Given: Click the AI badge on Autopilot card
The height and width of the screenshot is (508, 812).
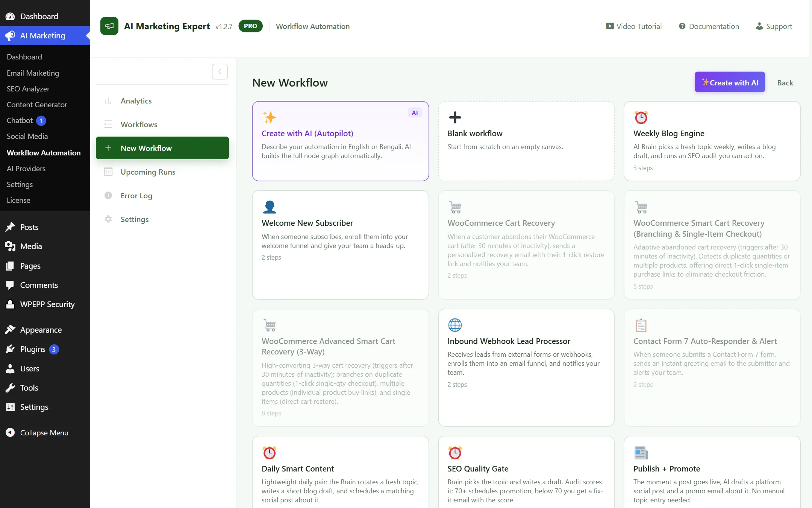Looking at the screenshot, I should click(415, 113).
